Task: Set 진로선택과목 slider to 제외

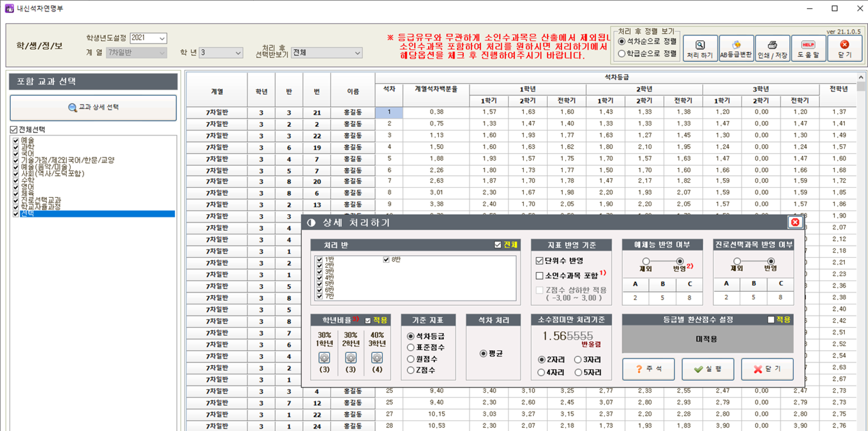Action: [737, 261]
